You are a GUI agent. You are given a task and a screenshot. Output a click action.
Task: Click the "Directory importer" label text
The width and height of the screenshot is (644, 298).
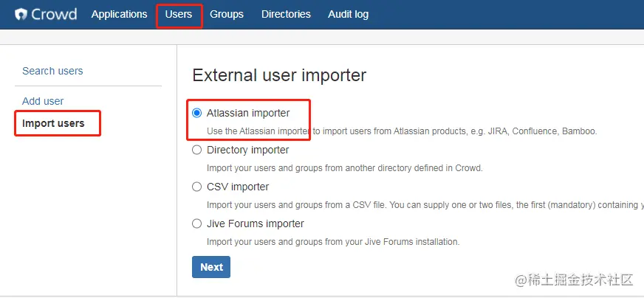(247, 150)
